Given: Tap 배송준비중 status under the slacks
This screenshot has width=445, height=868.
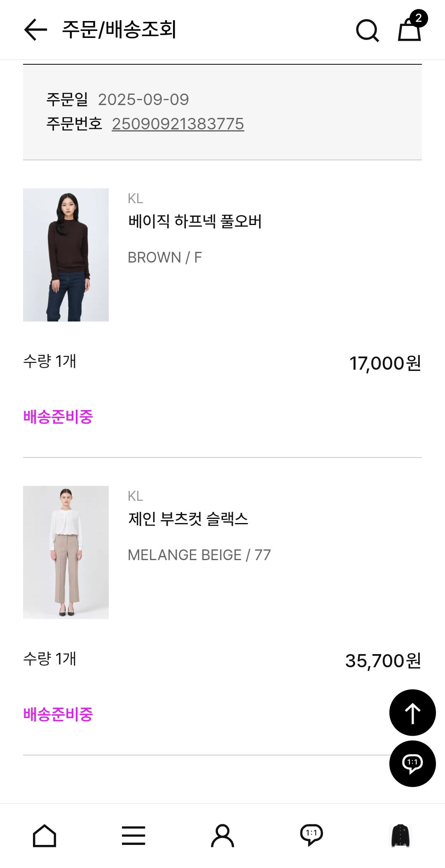Looking at the screenshot, I should (58, 714).
